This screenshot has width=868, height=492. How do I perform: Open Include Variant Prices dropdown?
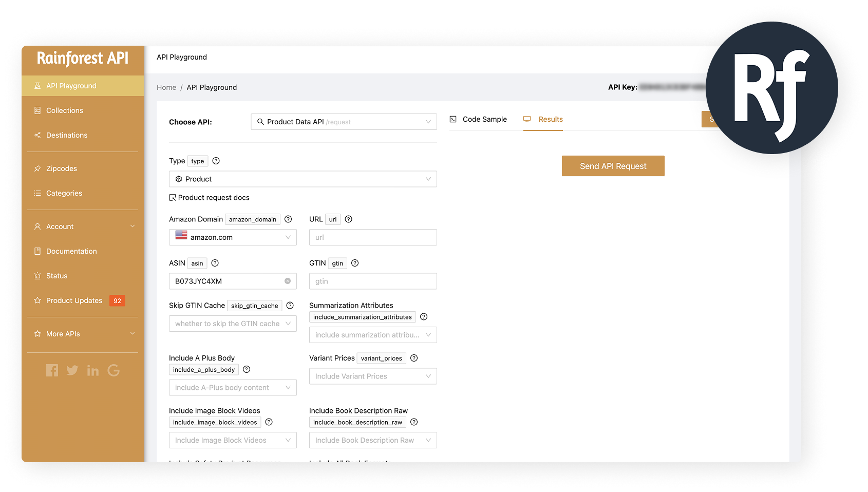point(373,376)
